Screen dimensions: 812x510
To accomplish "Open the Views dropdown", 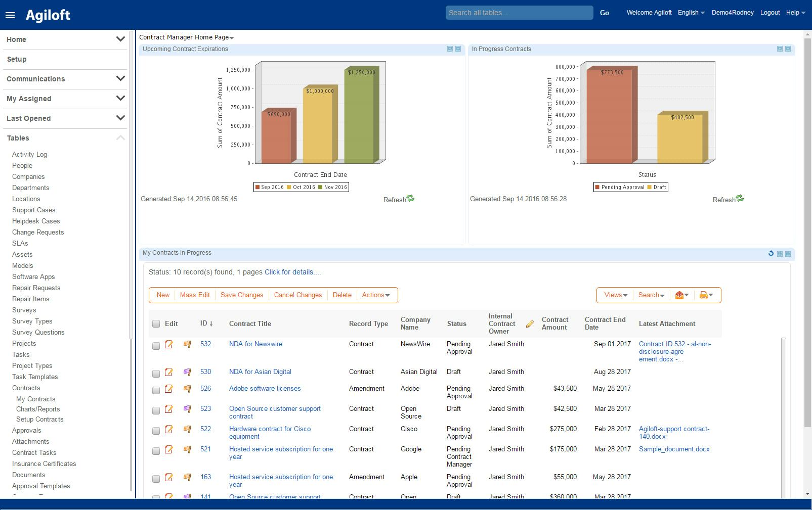I will [615, 295].
